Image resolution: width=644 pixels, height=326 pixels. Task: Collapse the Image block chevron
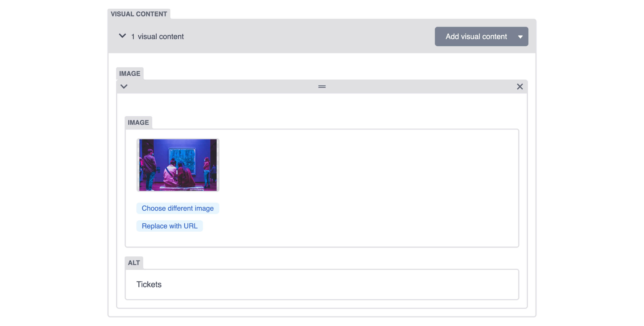tap(124, 87)
